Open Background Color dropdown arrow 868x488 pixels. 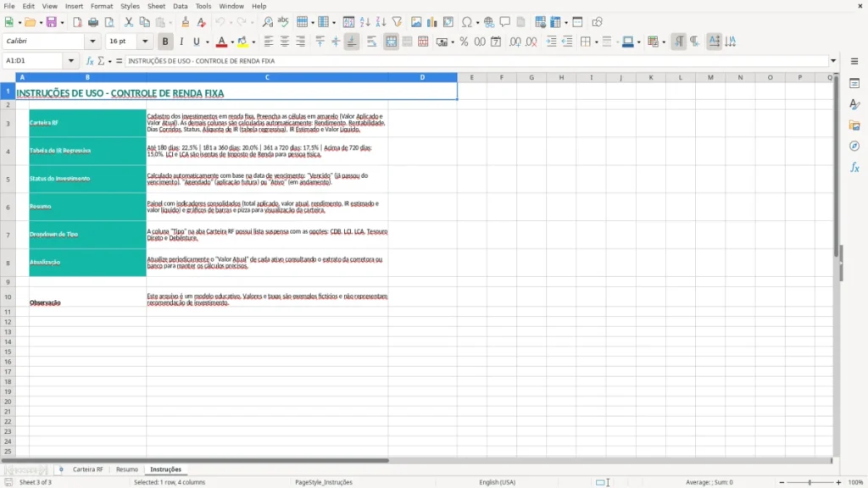pyautogui.click(x=253, y=42)
